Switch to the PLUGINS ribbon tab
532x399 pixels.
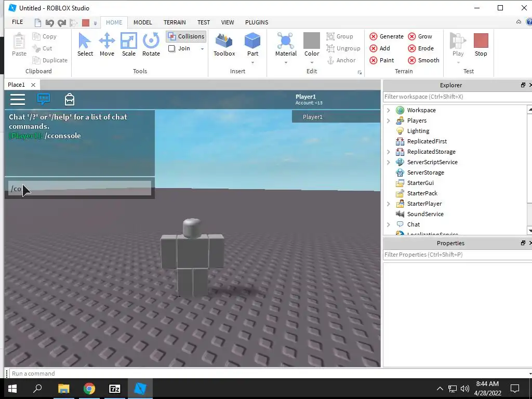click(x=257, y=22)
